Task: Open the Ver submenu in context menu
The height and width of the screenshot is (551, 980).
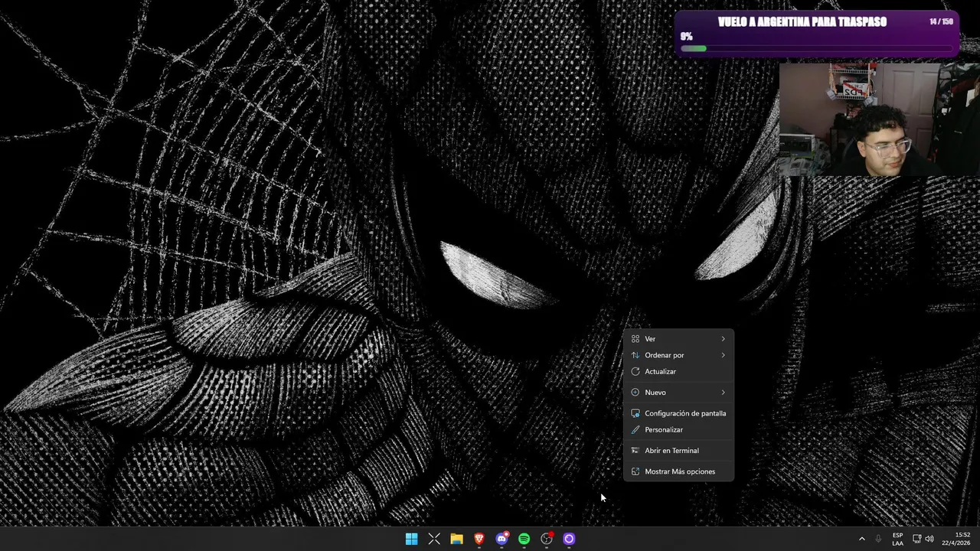Action: pyautogui.click(x=678, y=339)
